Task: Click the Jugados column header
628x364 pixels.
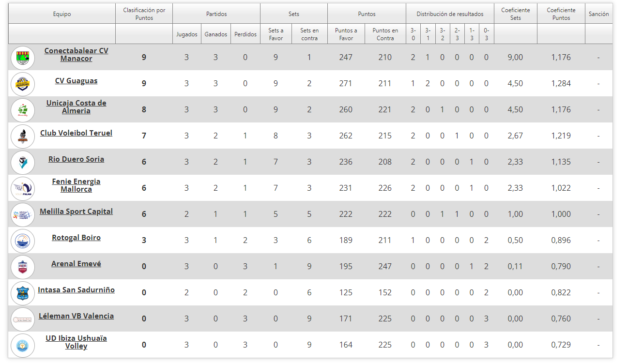Action: (187, 34)
